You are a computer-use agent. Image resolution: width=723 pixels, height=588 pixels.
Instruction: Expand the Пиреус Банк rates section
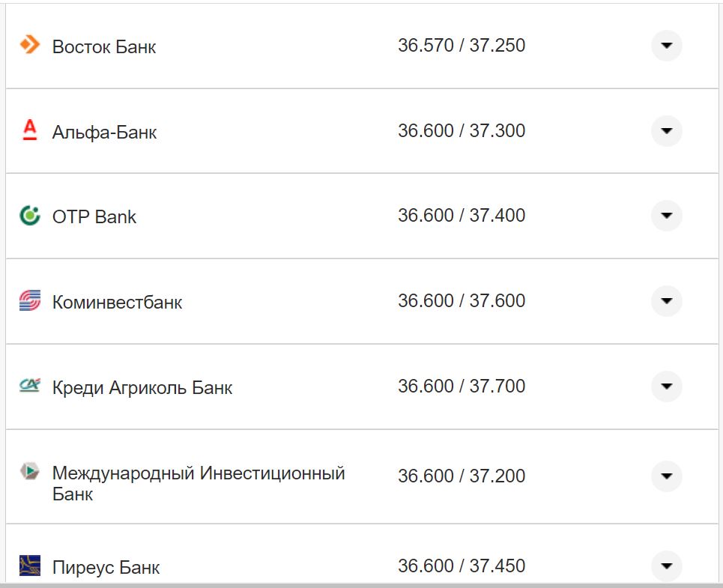(x=666, y=567)
